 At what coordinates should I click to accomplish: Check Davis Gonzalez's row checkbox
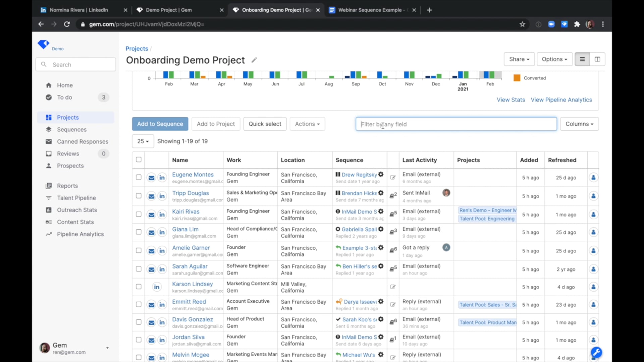tap(138, 322)
